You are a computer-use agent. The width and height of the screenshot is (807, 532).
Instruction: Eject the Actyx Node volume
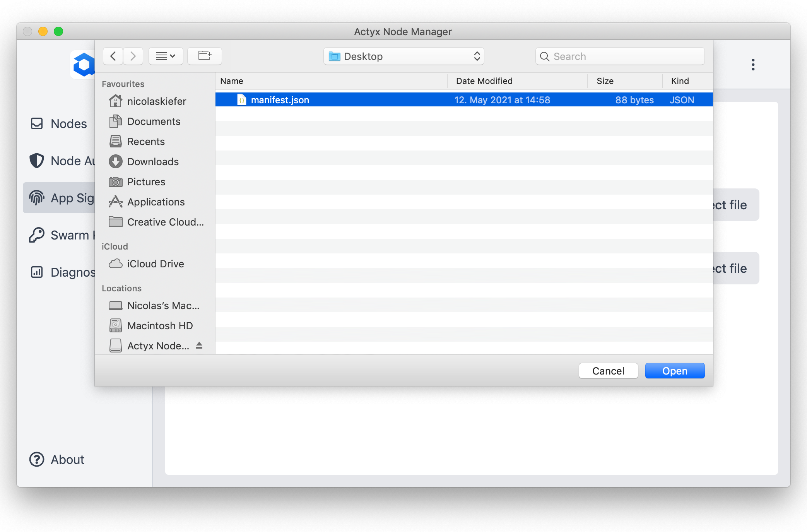click(x=199, y=346)
